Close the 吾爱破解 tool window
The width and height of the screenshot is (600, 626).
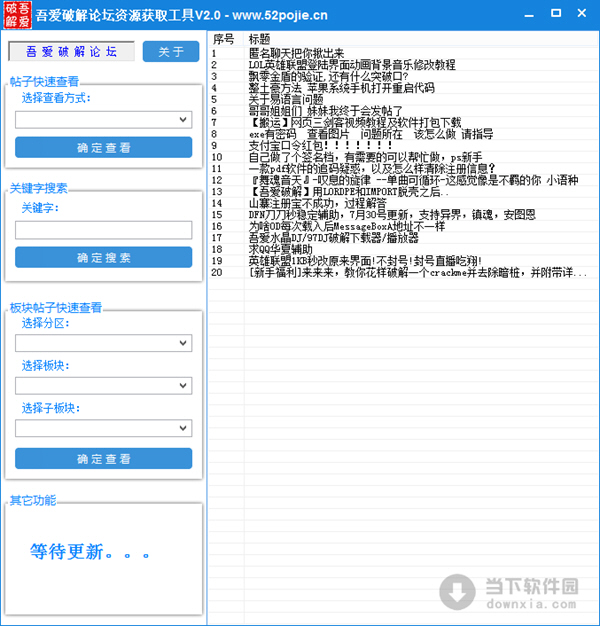(582, 13)
